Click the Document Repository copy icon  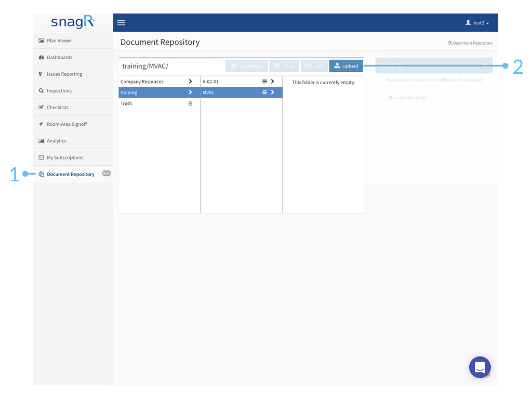point(42,174)
